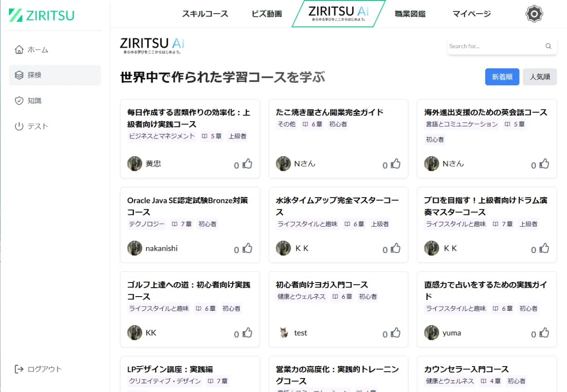Switch to the ビズ動画 tab
Viewport: 567px width, 392px height.
(x=266, y=14)
